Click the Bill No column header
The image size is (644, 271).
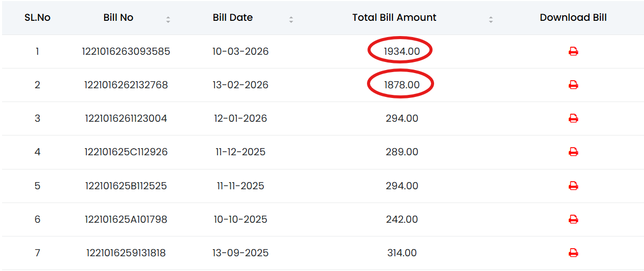[x=118, y=17]
